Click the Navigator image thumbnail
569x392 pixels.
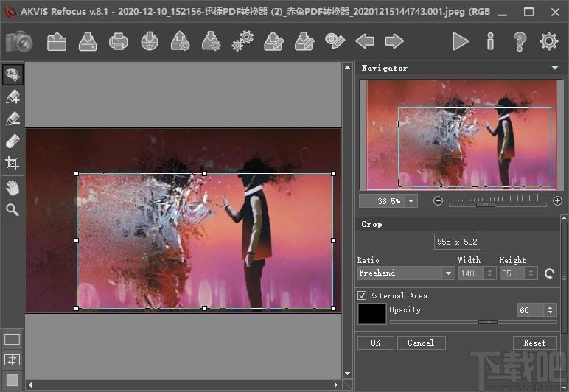(x=461, y=135)
